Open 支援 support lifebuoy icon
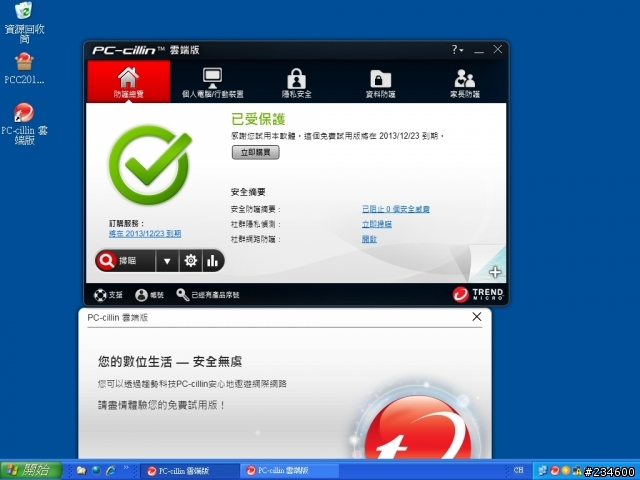Screen dimensions: 640x480 (108, 295)
